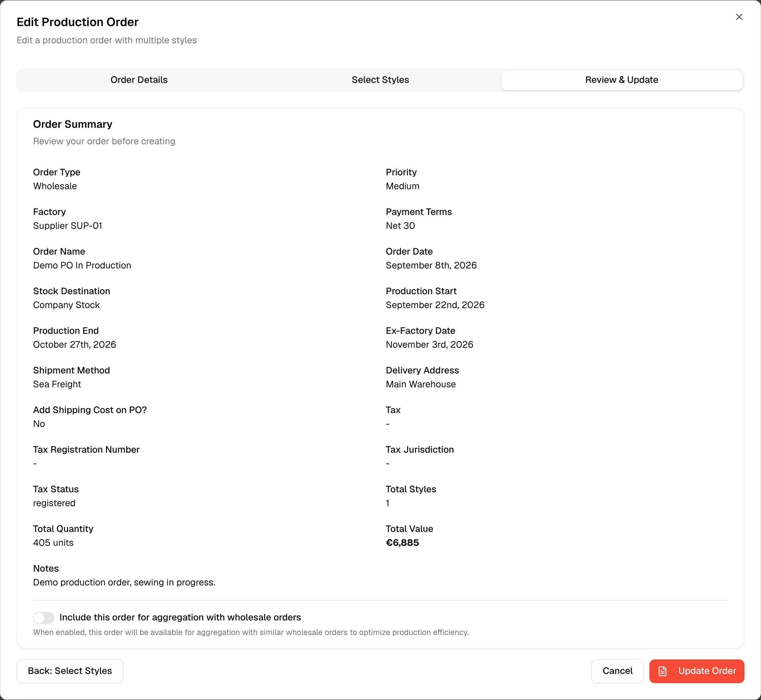Screen dimensions: 761x700
Task: Close the Edit Production Order dialog
Action: (739, 17)
